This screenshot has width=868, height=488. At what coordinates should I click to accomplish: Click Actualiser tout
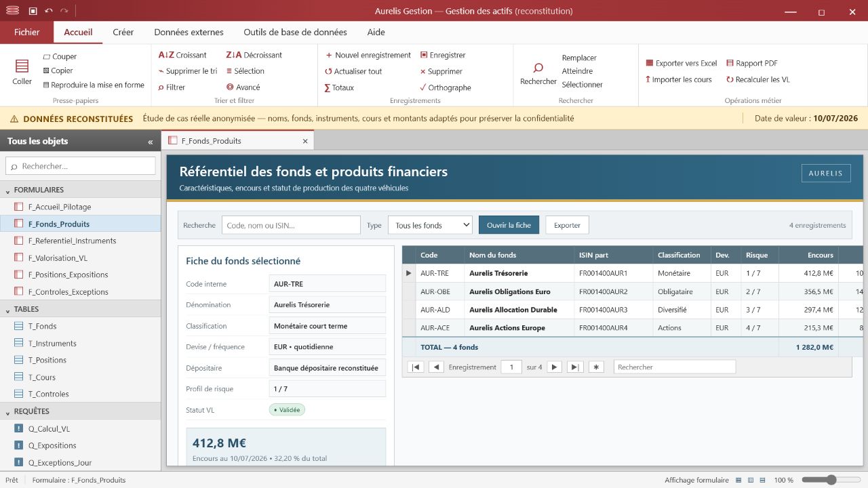point(353,71)
